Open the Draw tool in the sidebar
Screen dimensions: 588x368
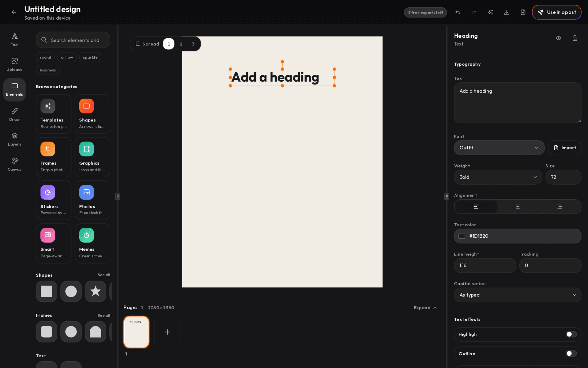tap(14, 115)
